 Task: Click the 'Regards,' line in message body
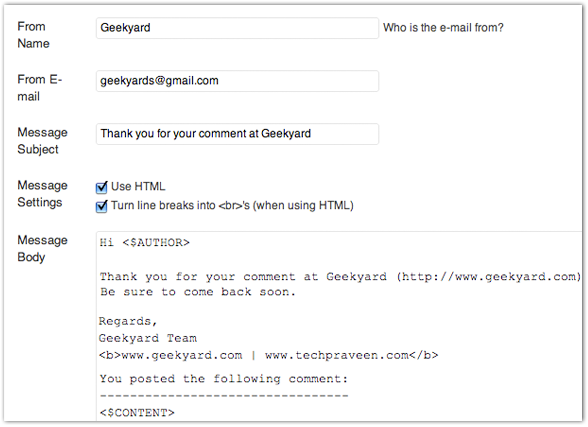coord(128,321)
